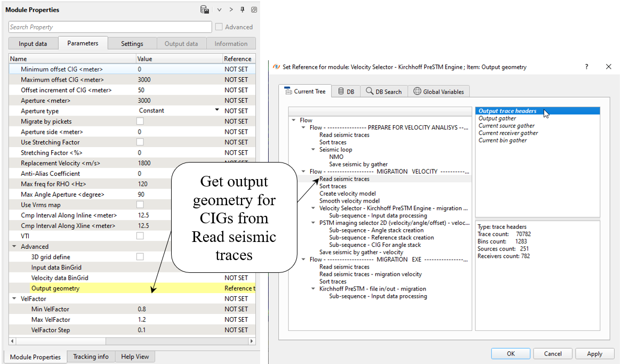Check the Use Stretching Factor option

[140, 142]
